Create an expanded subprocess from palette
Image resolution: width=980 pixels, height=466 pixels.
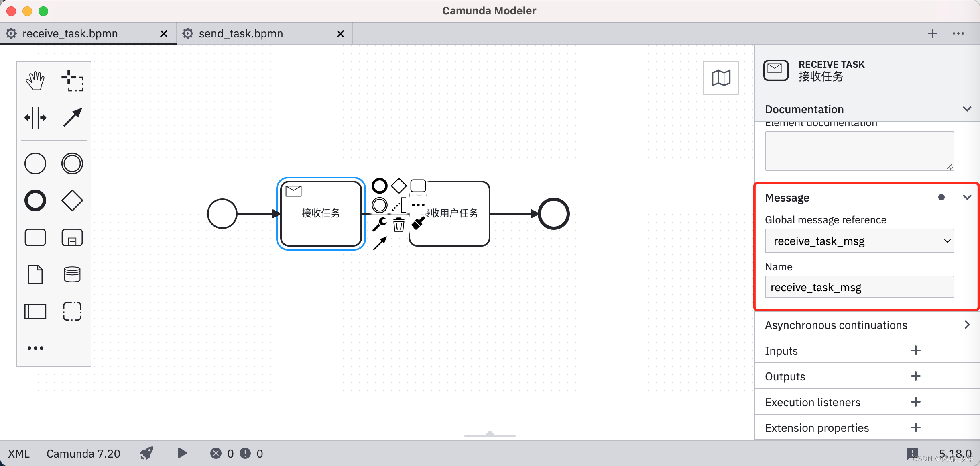point(72,237)
